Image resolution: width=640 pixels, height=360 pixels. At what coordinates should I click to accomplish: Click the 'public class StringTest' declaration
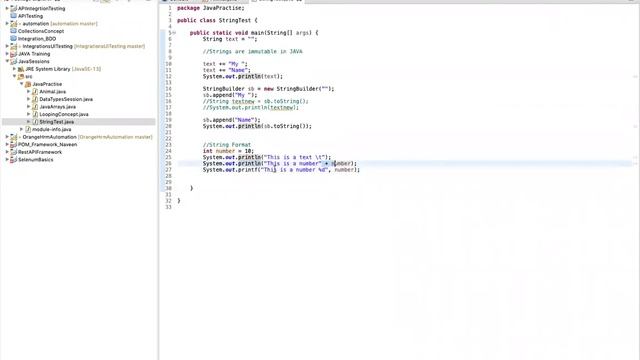pos(217,20)
